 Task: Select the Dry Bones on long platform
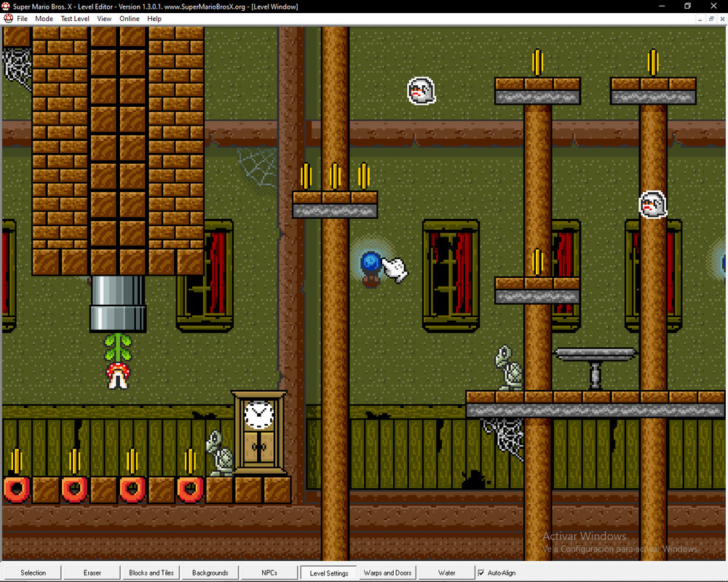click(509, 367)
